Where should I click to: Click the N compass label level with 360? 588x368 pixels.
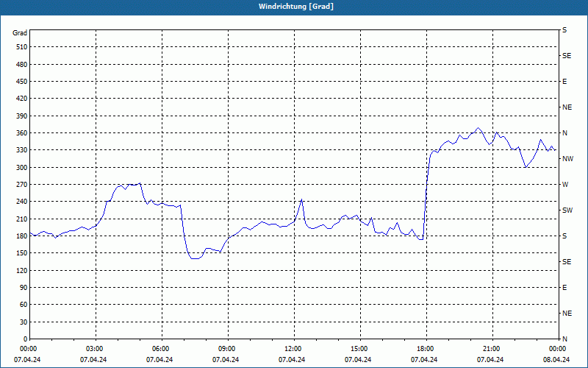click(x=564, y=133)
